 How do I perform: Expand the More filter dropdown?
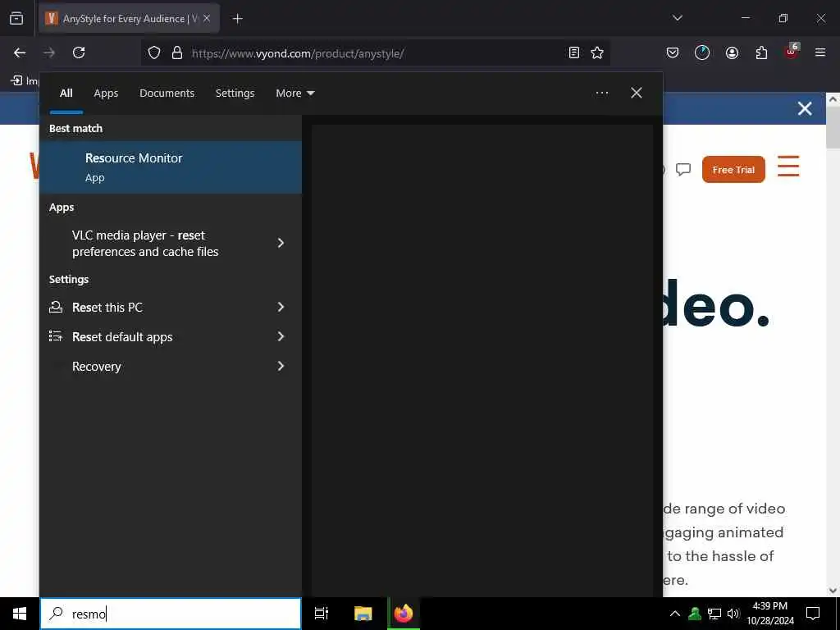click(295, 94)
